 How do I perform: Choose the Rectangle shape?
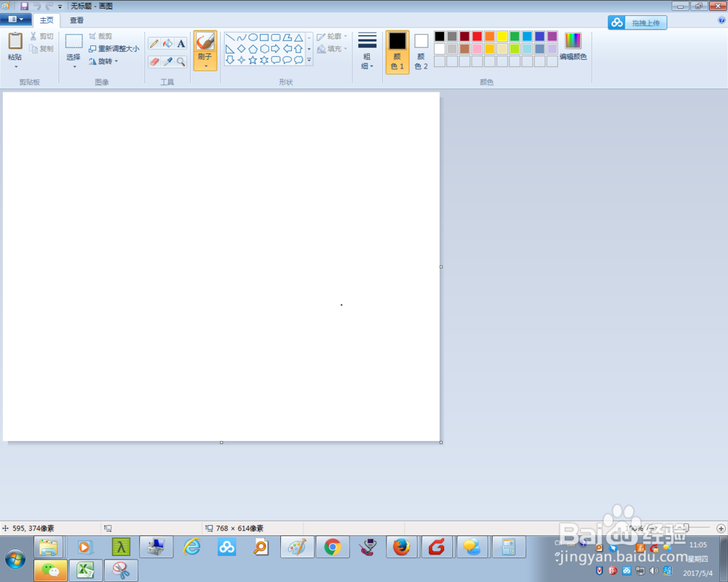point(264,38)
